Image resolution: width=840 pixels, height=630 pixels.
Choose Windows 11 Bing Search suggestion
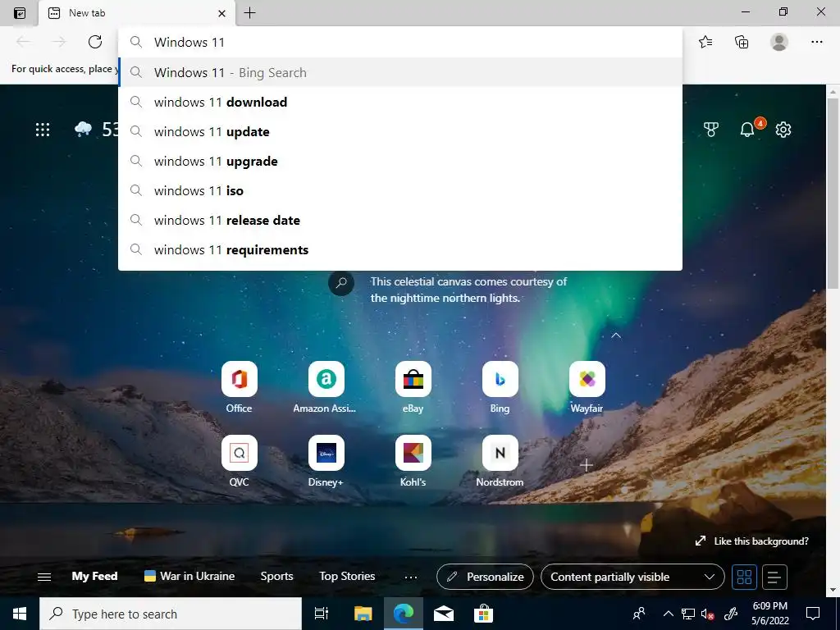click(x=400, y=72)
